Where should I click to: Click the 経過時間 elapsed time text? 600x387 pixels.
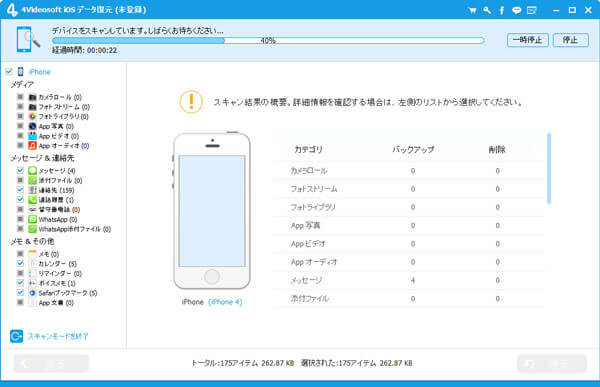coord(85,50)
